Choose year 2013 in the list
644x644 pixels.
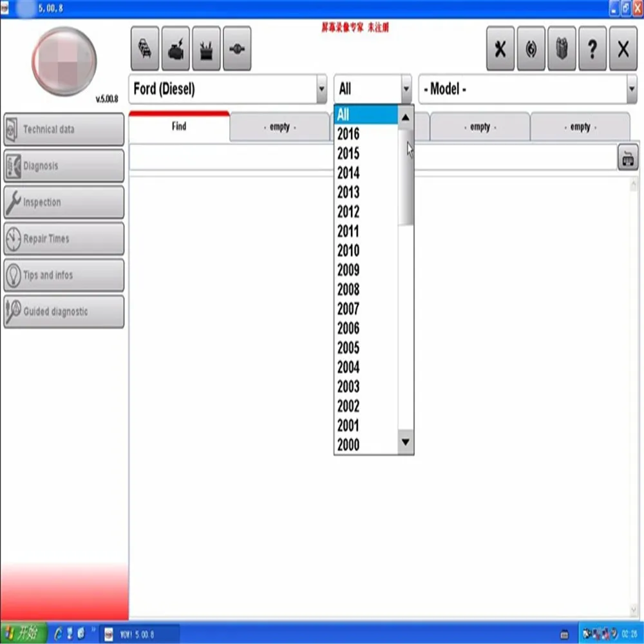point(366,192)
